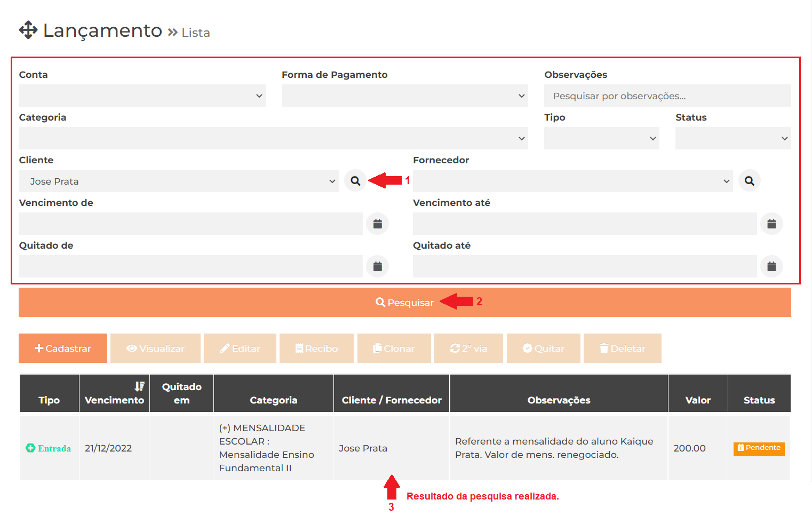Screen dimensions: 812x515
Task: Click the Quitar button
Action: click(x=544, y=348)
